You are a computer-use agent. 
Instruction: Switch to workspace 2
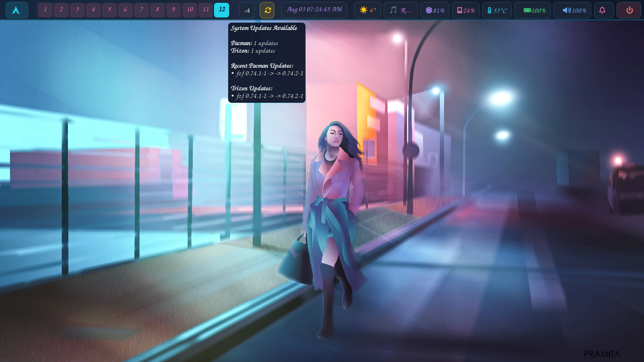61,10
